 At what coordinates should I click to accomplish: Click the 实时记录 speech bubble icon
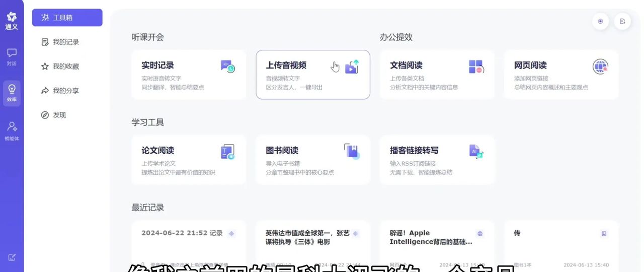pos(227,66)
